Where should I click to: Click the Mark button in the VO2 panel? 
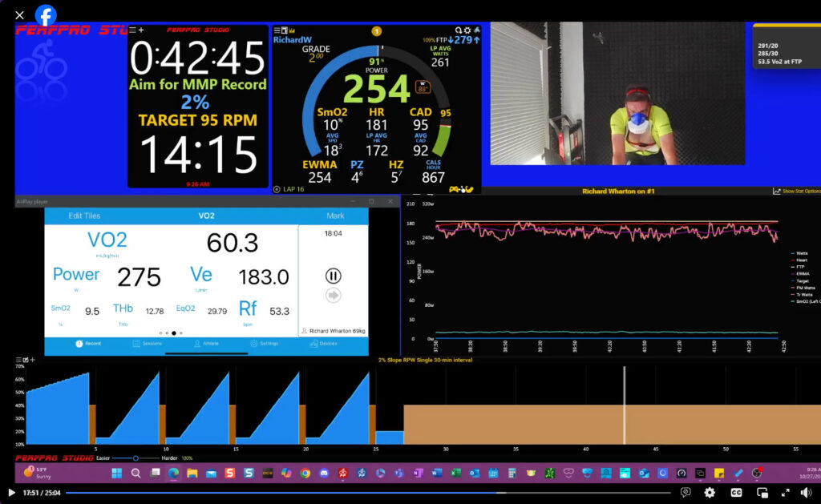(337, 216)
